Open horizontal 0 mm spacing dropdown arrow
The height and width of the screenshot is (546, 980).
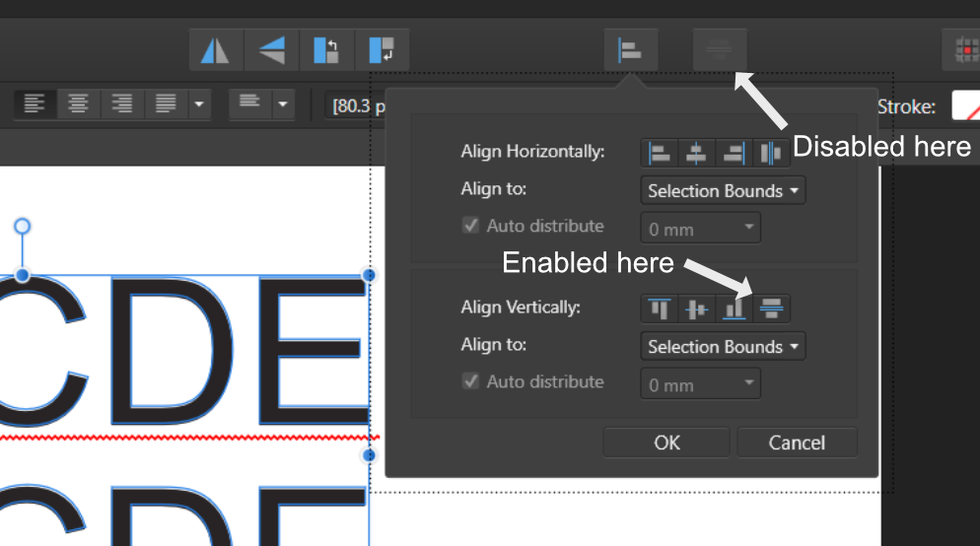click(x=748, y=228)
